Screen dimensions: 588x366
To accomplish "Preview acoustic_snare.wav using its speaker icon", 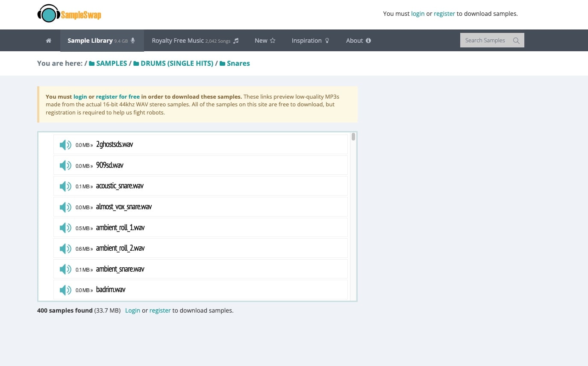I will click(65, 186).
